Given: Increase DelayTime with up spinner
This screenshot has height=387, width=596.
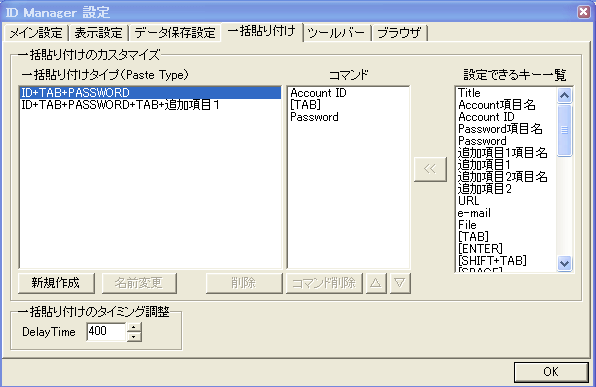Looking at the screenshot, I should (134, 327).
